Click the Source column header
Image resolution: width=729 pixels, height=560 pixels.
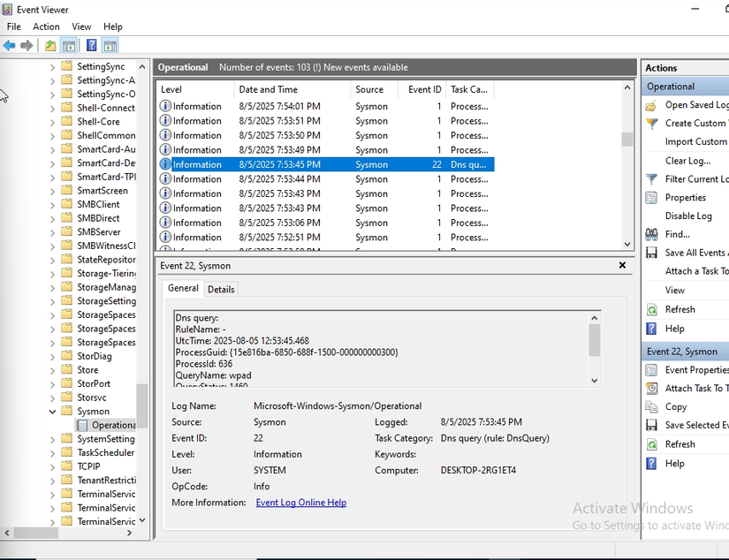[375, 90]
